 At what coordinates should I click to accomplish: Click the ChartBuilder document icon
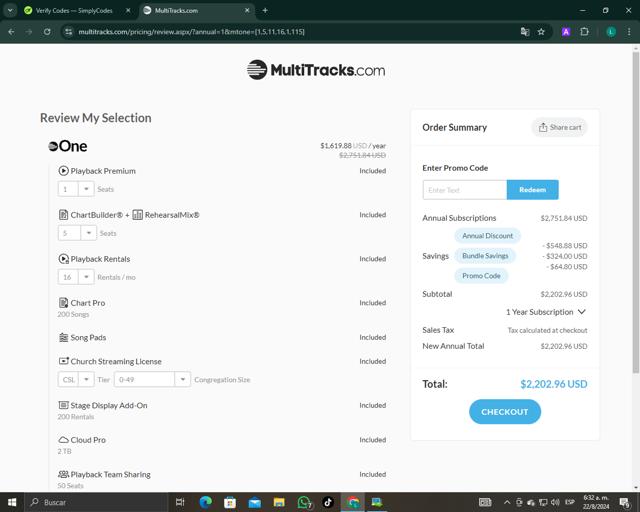pos(63,215)
